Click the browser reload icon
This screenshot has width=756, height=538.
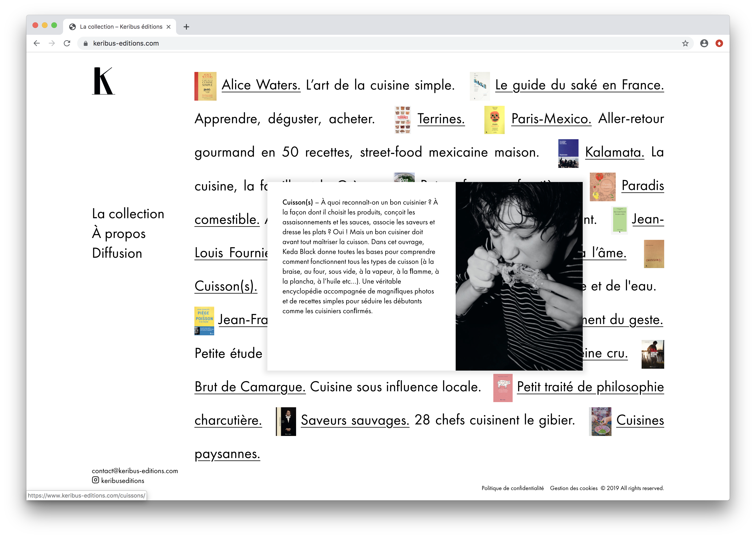pyautogui.click(x=67, y=44)
